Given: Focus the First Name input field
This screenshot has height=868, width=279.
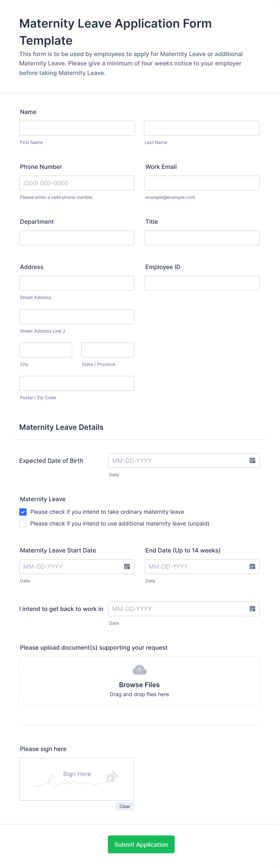Looking at the screenshot, I should click(x=77, y=128).
